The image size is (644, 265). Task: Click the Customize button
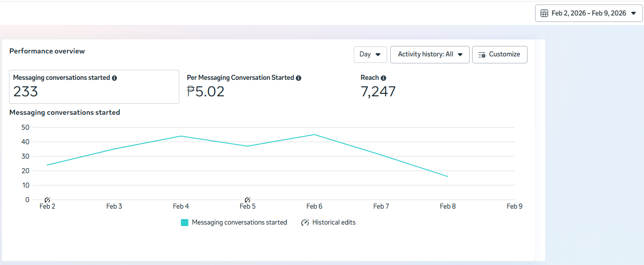coord(500,54)
